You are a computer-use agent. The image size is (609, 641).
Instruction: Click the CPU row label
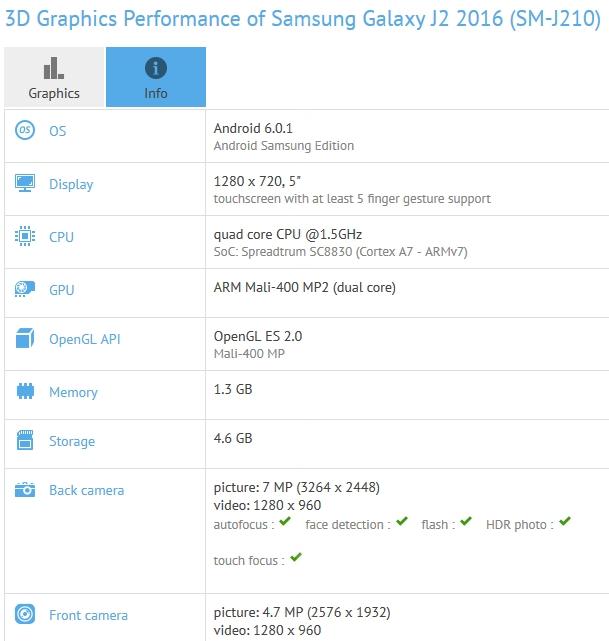pyautogui.click(x=61, y=237)
